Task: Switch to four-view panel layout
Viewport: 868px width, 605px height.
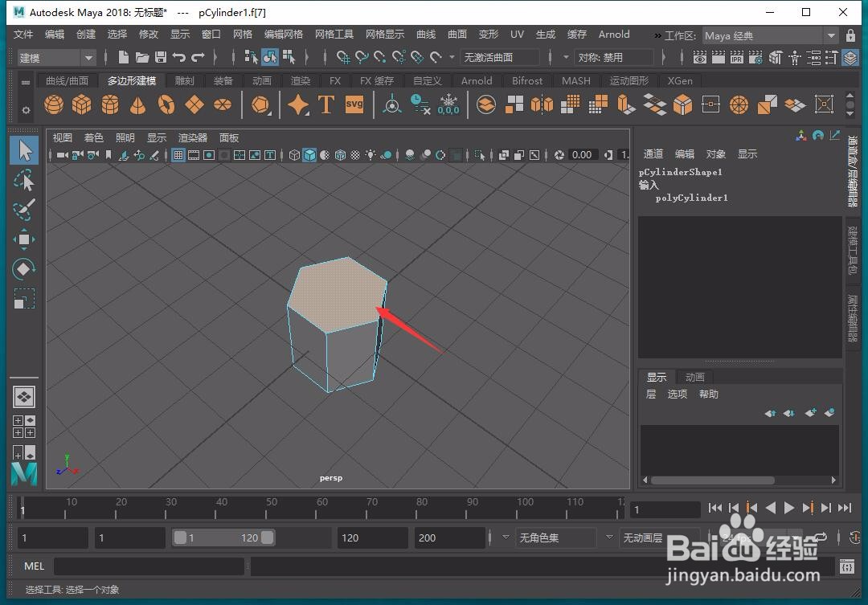Action: coord(24,427)
